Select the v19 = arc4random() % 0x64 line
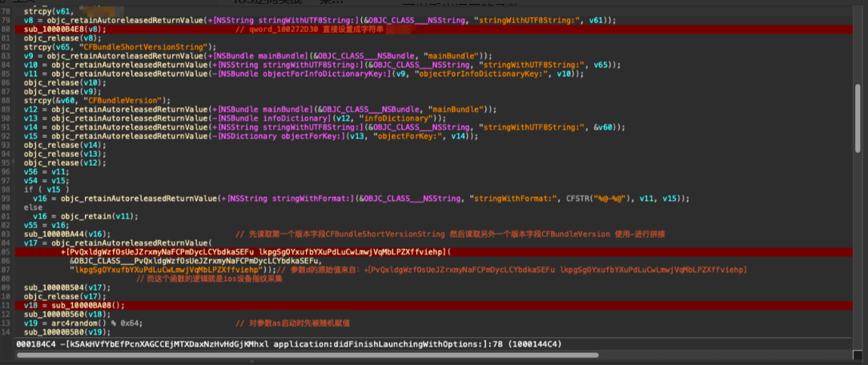This screenshot has width=868, height=365. click(83, 323)
